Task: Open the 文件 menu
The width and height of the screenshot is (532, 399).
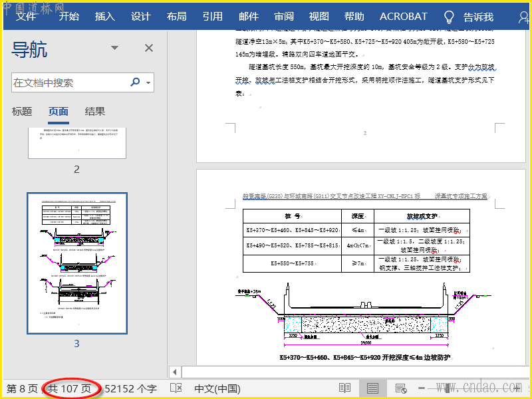Action: pos(26,16)
